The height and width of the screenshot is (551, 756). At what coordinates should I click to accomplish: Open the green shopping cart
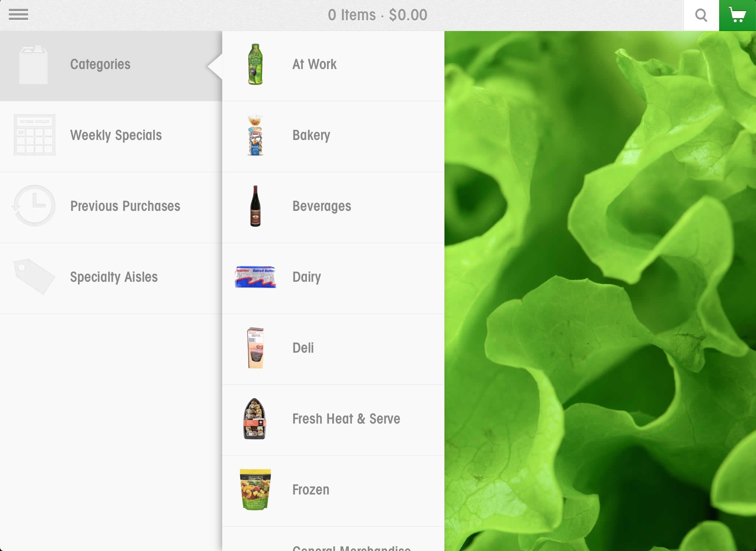point(737,15)
